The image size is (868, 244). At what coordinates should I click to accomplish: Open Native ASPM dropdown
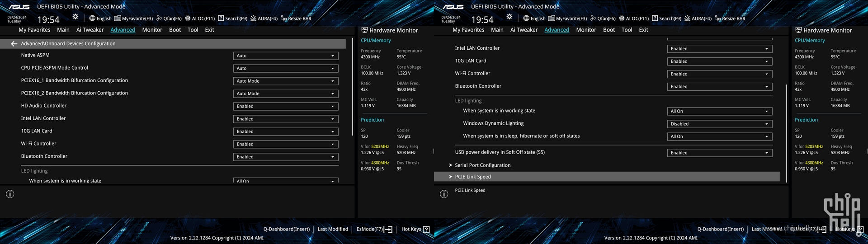[286, 56]
